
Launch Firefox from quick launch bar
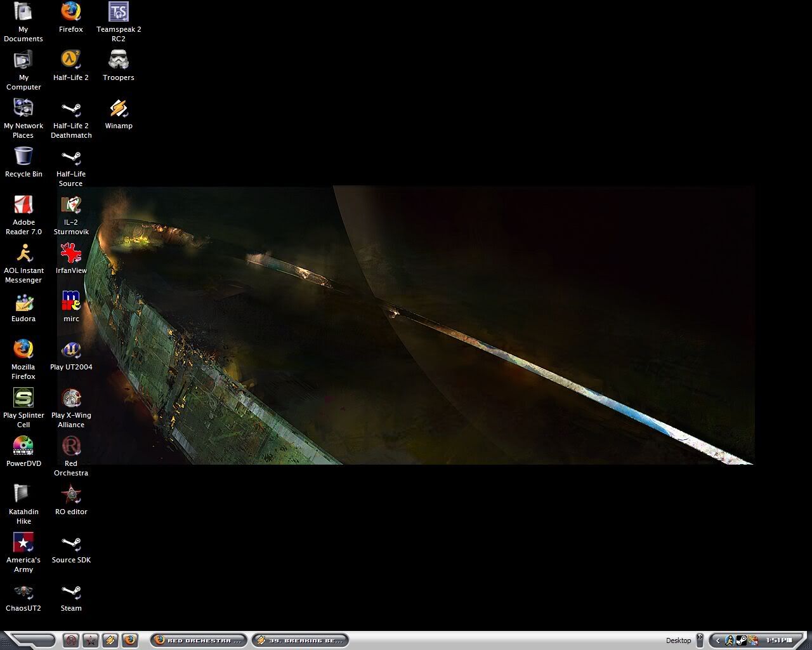[x=130, y=640]
